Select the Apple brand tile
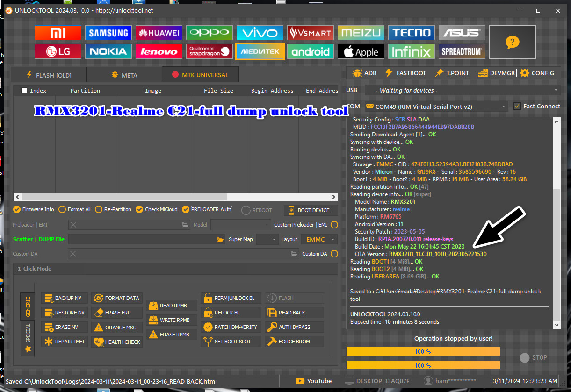 click(x=361, y=51)
